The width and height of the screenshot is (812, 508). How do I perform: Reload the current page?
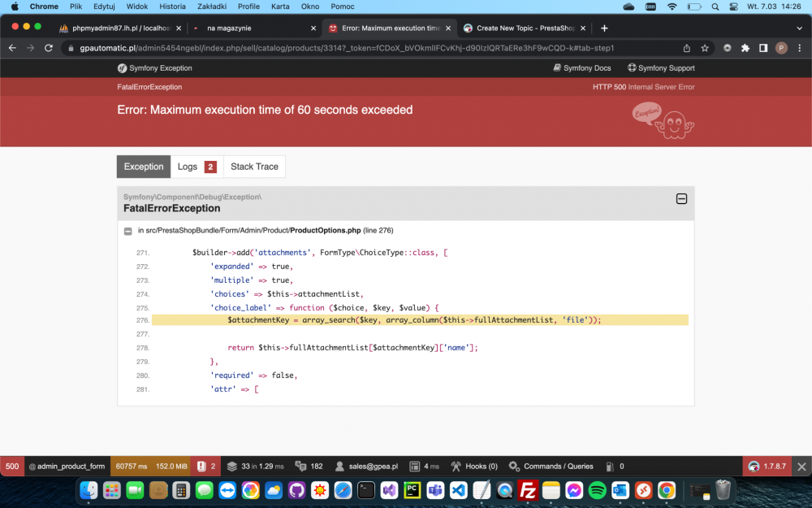[49, 48]
